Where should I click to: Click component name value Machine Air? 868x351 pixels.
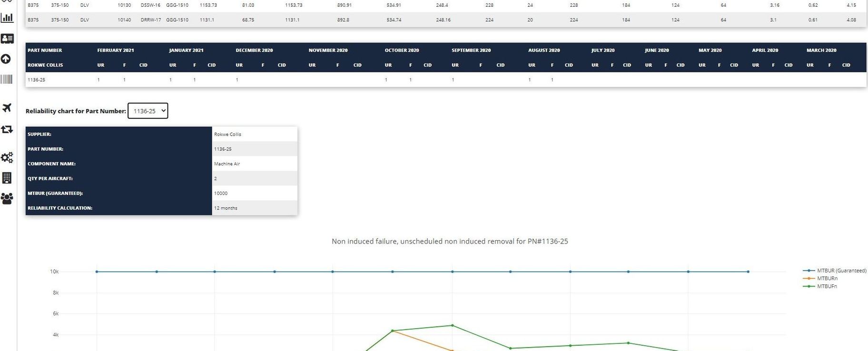point(227,164)
